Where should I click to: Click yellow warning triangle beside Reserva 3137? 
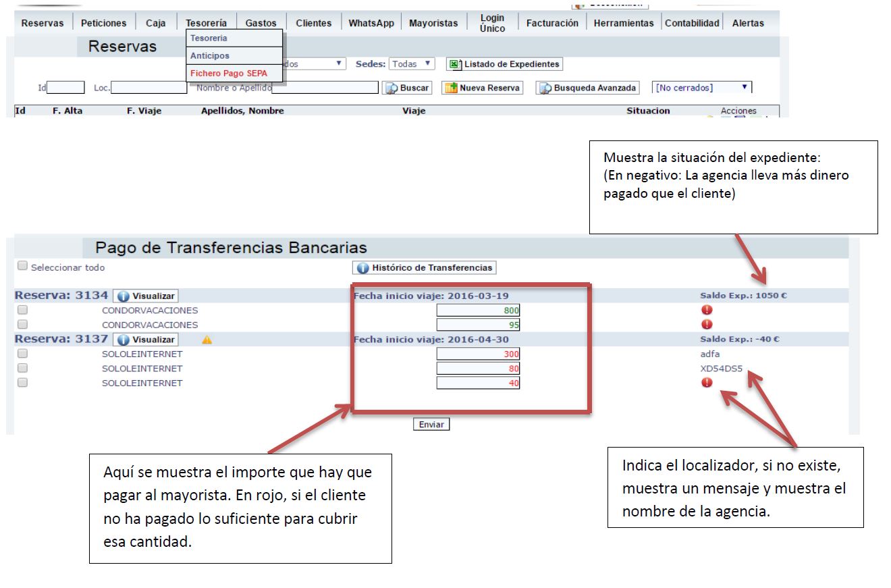click(x=207, y=340)
